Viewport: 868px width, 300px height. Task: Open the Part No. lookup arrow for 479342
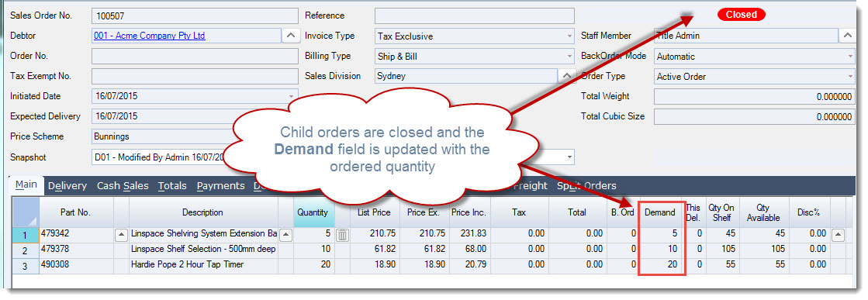pyautogui.click(x=121, y=235)
